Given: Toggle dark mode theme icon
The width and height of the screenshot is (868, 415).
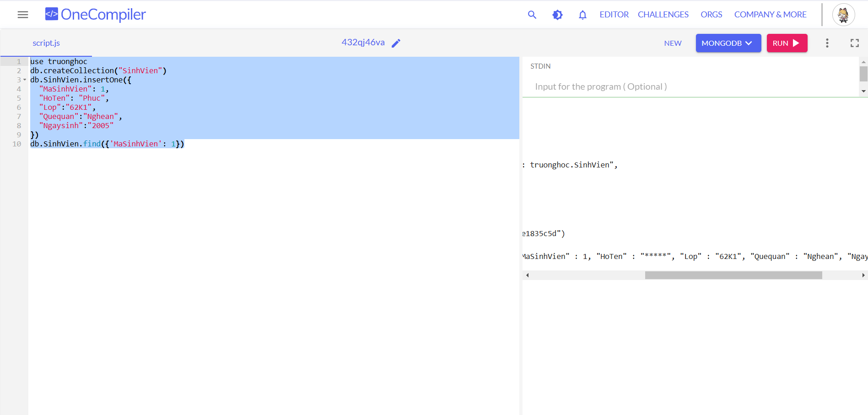Looking at the screenshot, I should (557, 15).
